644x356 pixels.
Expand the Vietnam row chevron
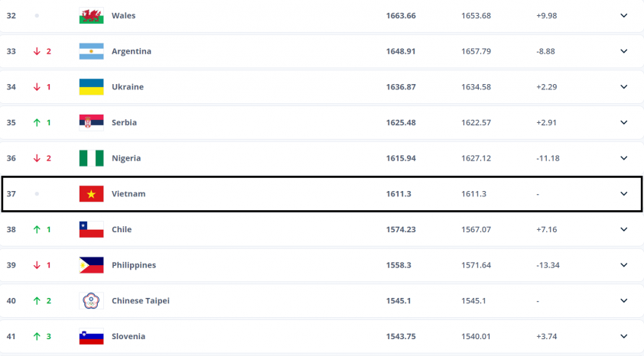[x=623, y=193]
